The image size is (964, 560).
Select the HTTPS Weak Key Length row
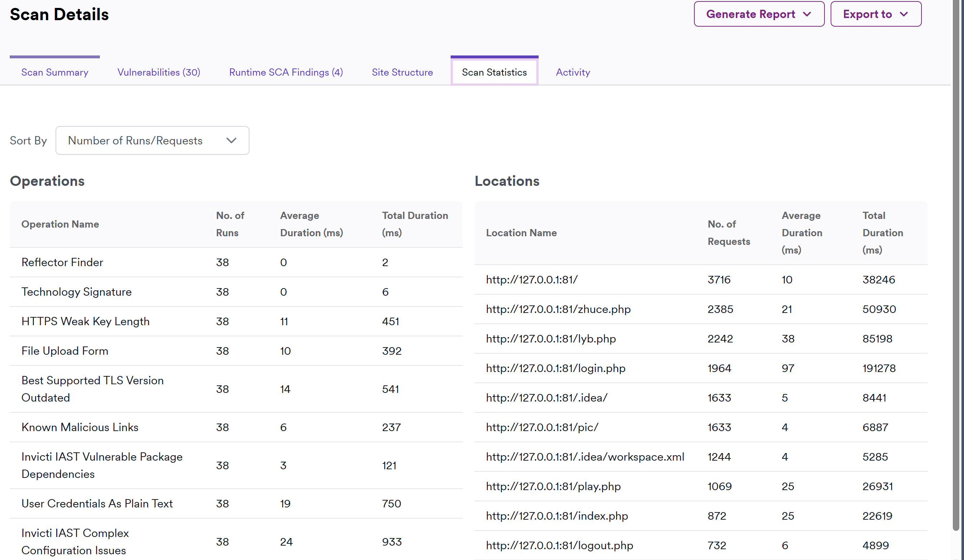click(85, 322)
